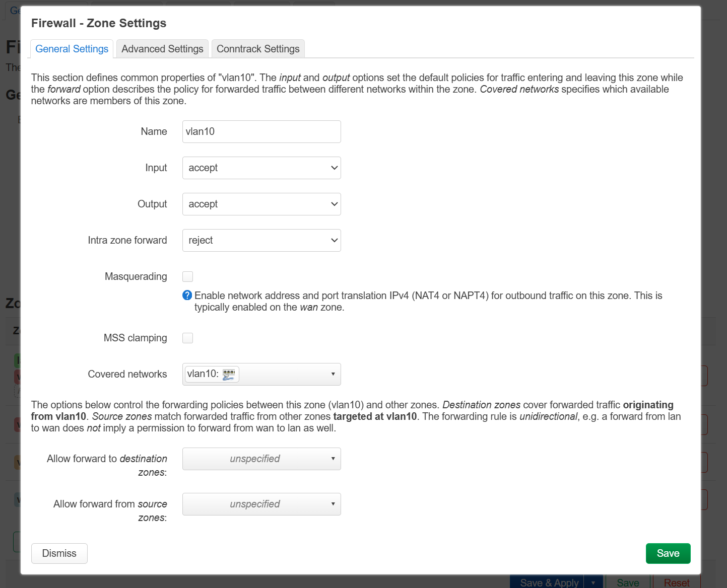Click the vlan10 network interface icon
This screenshot has width=727, height=588.
[229, 375]
